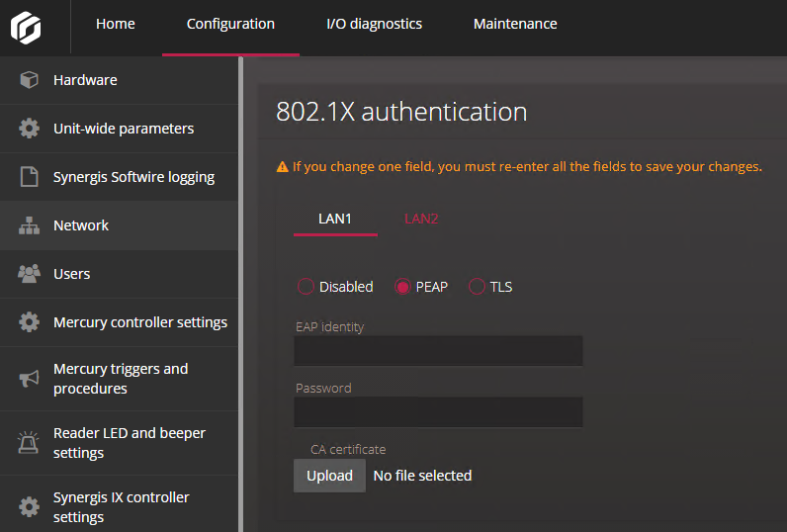Open the Home tab
This screenshot has height=532, width=787.
pyautogui.click(x=116, y=24)
